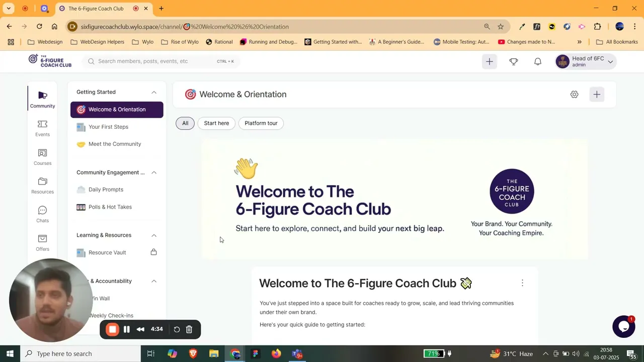644x362 pixels.
Task: Select the Platform tour filter tab
Action: coord(261,123)
